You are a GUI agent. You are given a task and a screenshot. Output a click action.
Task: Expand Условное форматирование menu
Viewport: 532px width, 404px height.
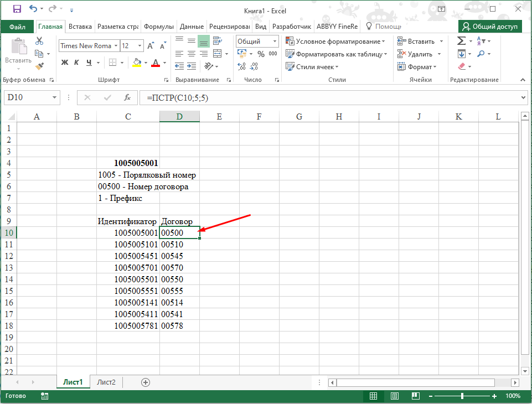(x=335, y=42)
